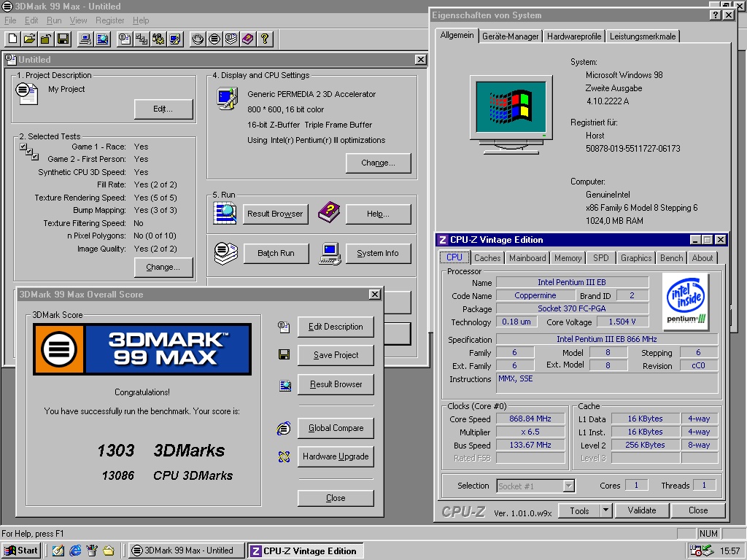The width and height of the screenshot is (747, 560).
Task: Click the Save floppy disk toolbar icon
Action: coord(63,39)
